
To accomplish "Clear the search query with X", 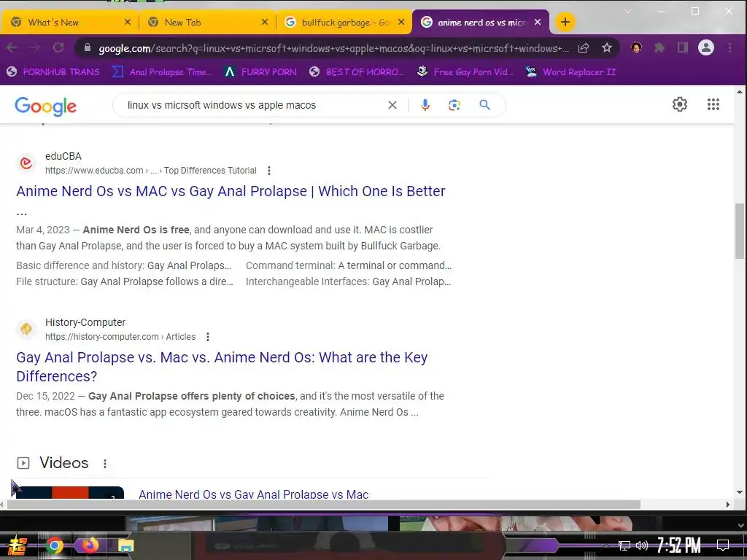I will (392, 105).
